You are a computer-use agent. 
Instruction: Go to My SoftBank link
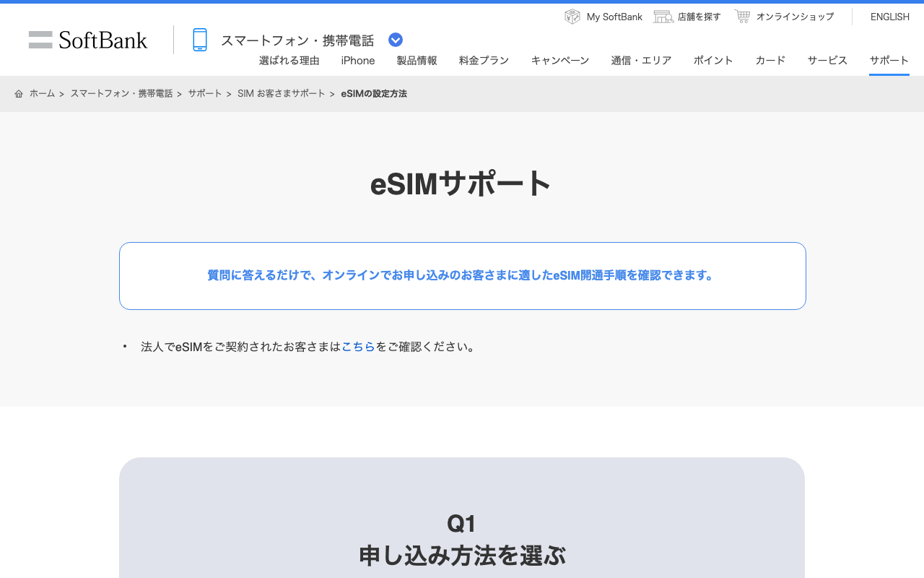(x=614, y=17)
